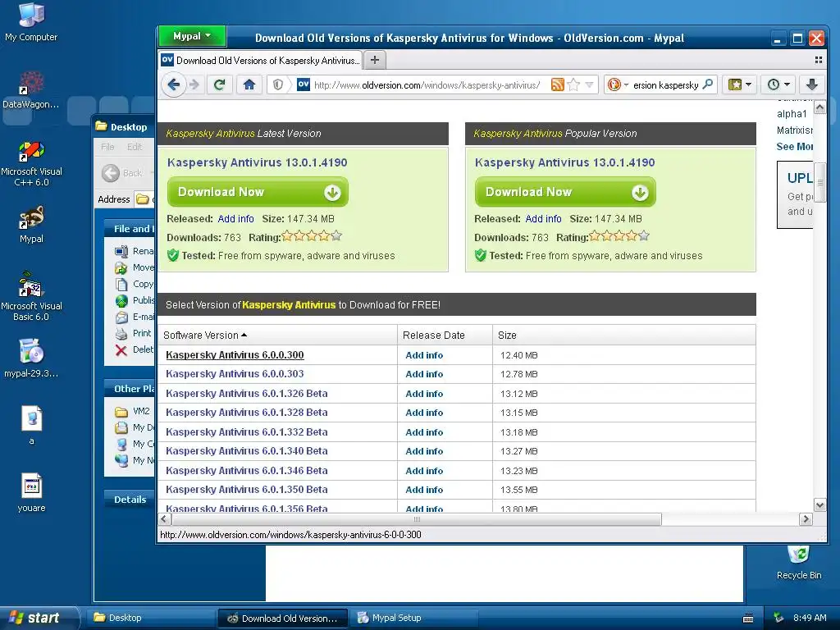The image size is (840, 630).
Task: Click Download Now under Popular Version
Action: coord(565,192)
